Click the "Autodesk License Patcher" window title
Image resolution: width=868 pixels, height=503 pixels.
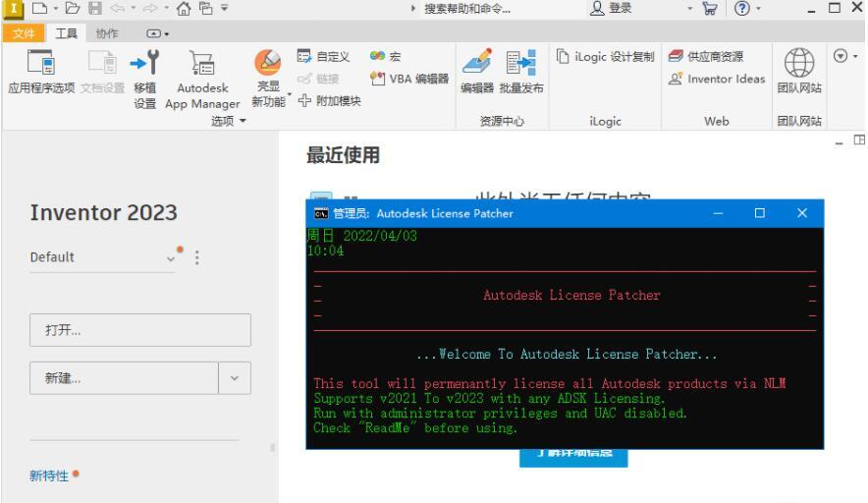point(445,214)
